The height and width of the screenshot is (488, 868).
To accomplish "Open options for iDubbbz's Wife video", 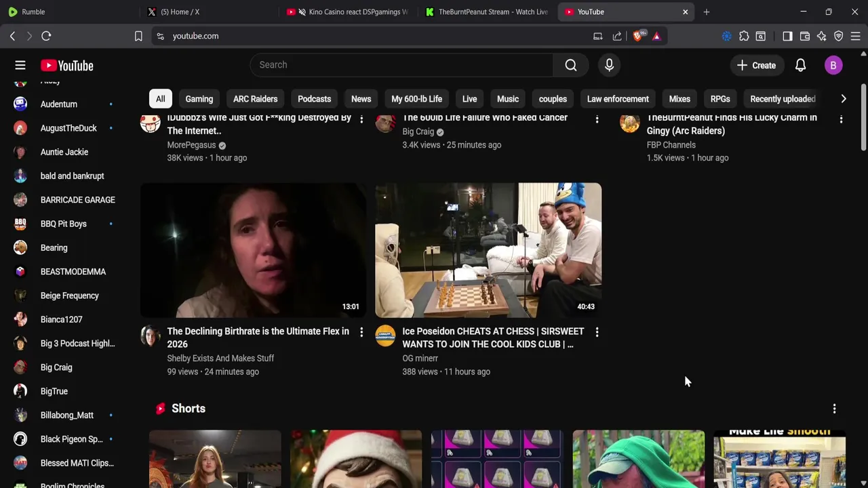I will tap(361, 119).
